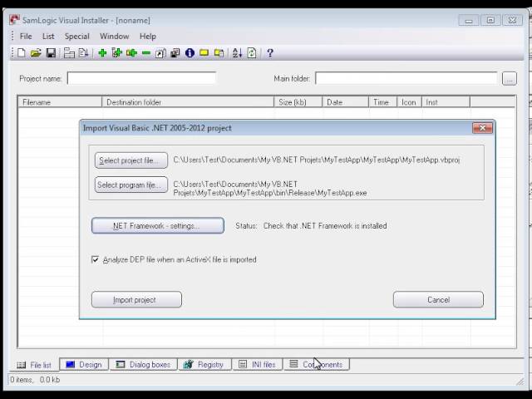This screenshot has width=532, height=399.
Task: Switch to the Dialog boxes tab
Action: (x=143, y=365)
